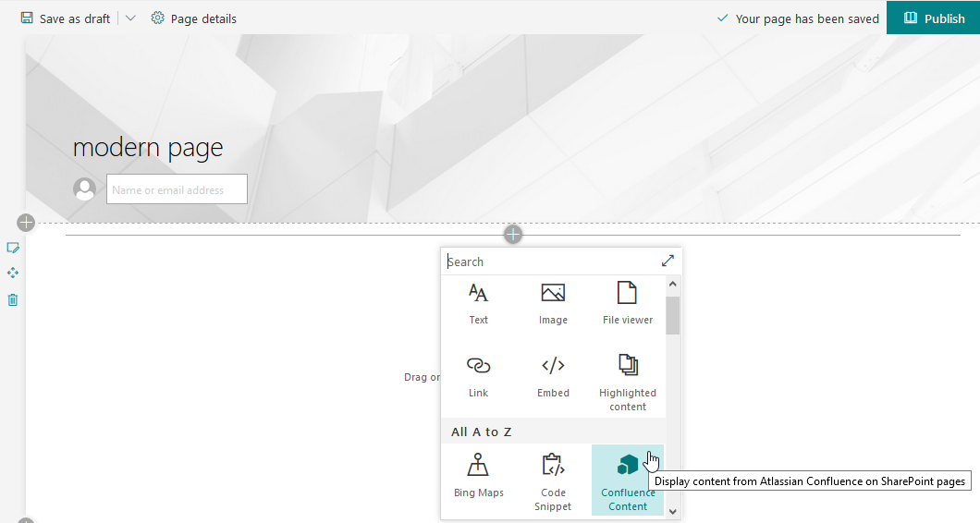Insert the Bing Maps web part
Viewport: 980px width, 523px height.
click(478, 476)
